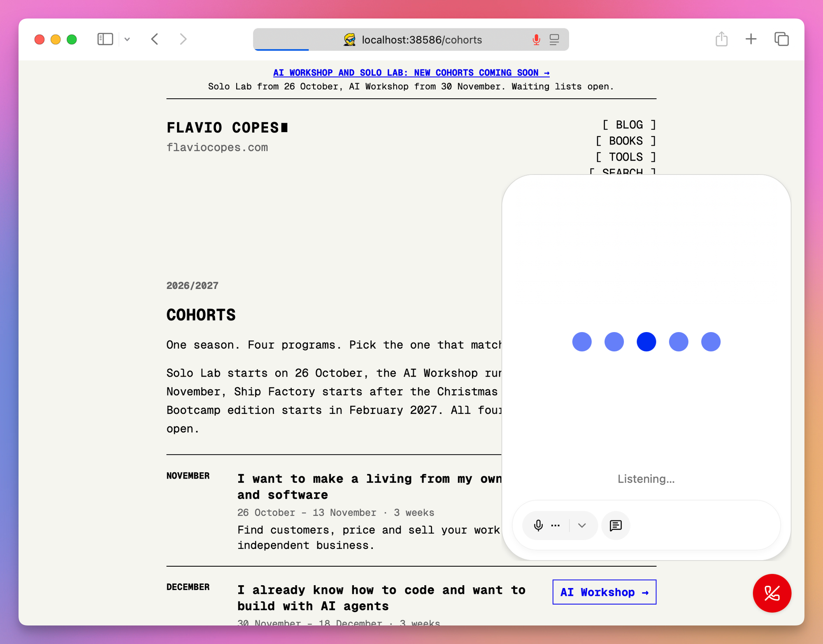The height and width of the screenshot is (644, 823).
Task: Click the red close window button
Action: coord(40,40)
